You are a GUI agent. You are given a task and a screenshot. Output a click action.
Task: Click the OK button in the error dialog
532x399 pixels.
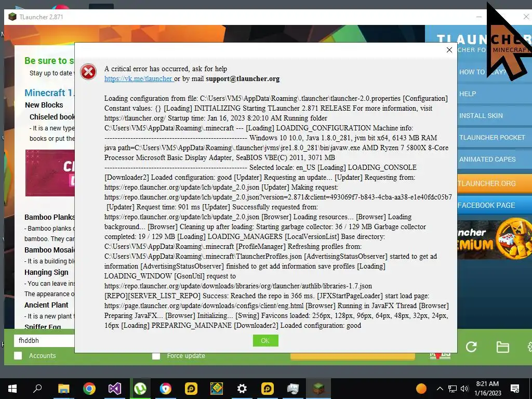(265, 340)
